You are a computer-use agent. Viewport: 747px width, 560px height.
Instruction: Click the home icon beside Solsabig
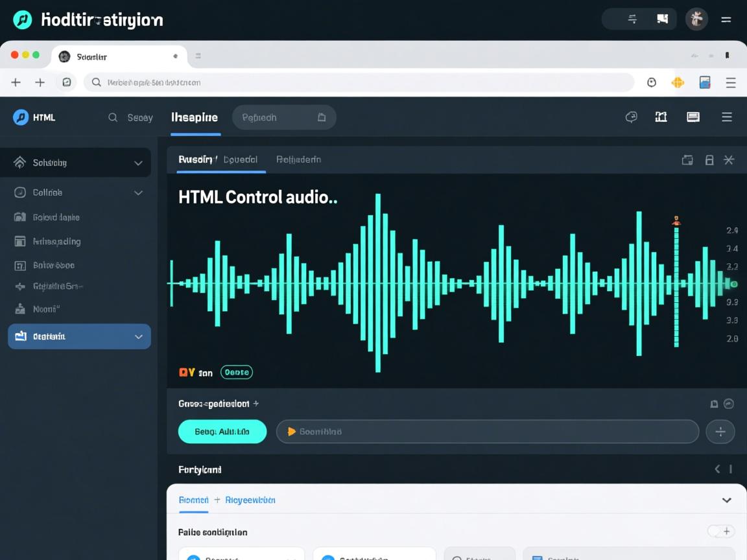coord(20,163)
